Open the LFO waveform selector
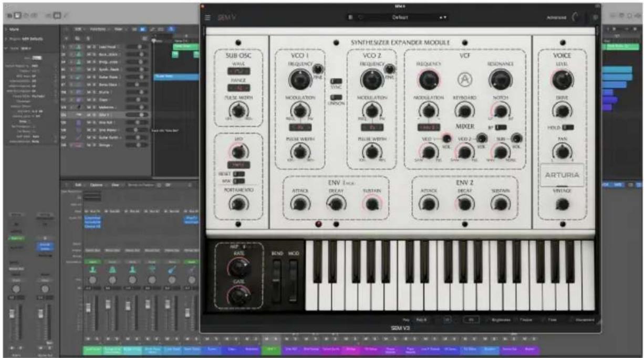The width and height of the screenshot is (644, 358). [238, 164]
